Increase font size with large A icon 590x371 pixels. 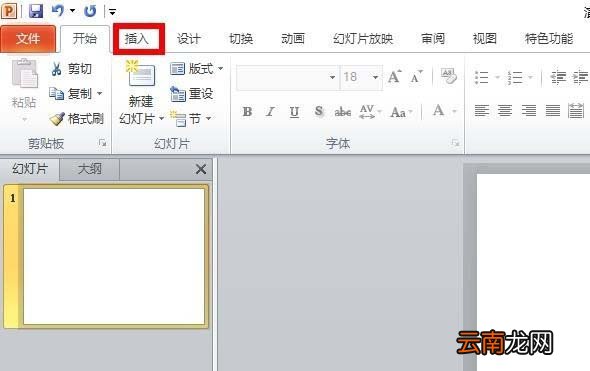point(394,77)
